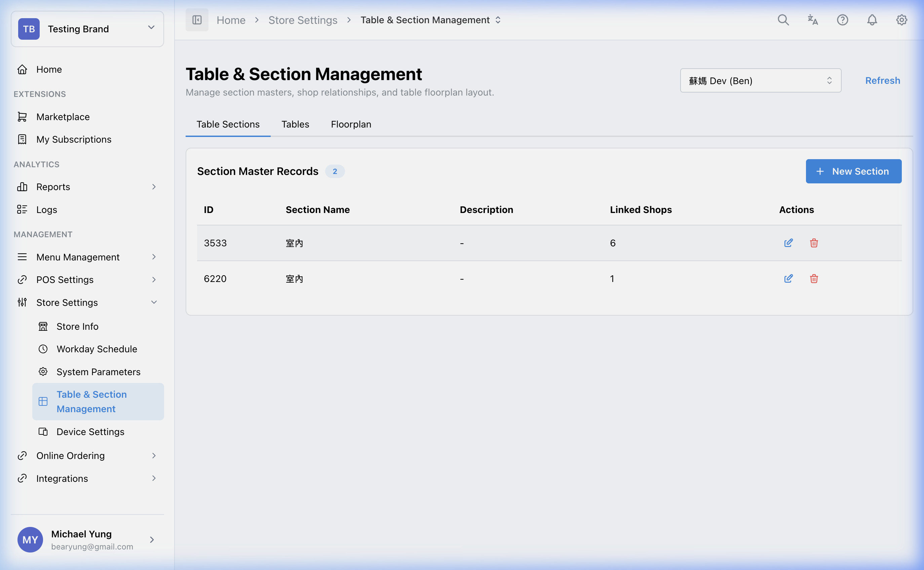Delete section 3533 with trash icon

coord(814,243)
